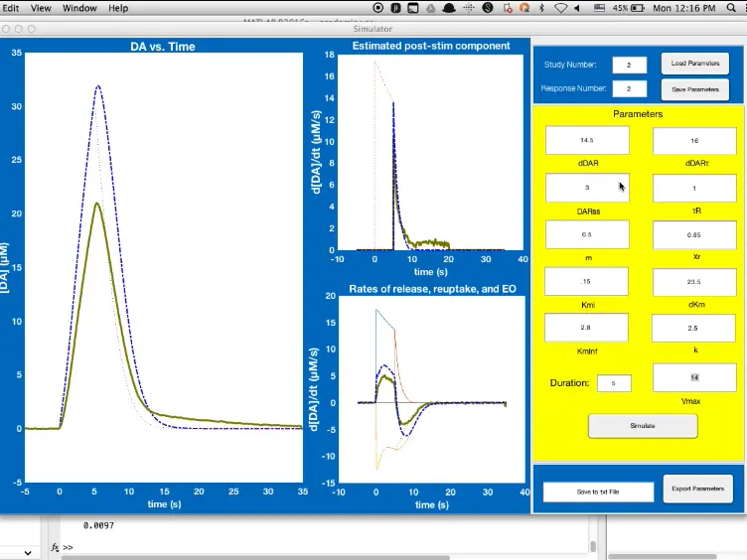Open the Help menu
The image size is (747, 560).
pyautogui.click(x=117, y=8)
